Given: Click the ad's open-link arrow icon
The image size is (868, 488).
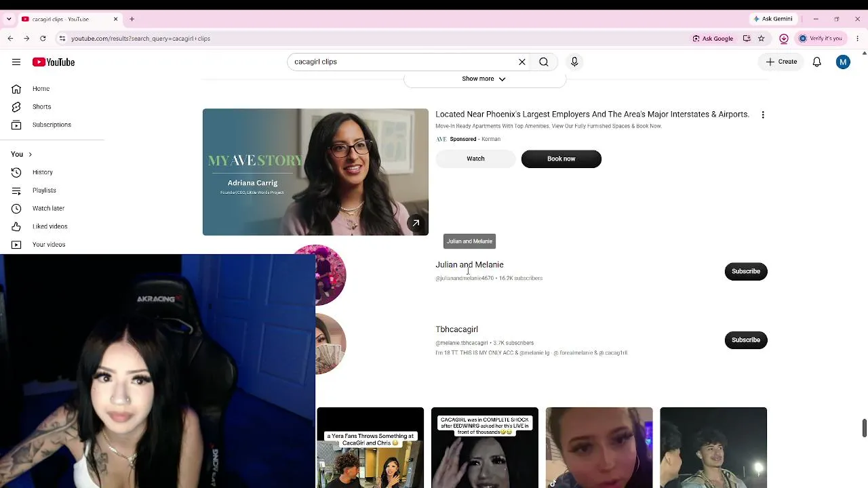Looking at the screenshot, I should (x=416, y=223).
